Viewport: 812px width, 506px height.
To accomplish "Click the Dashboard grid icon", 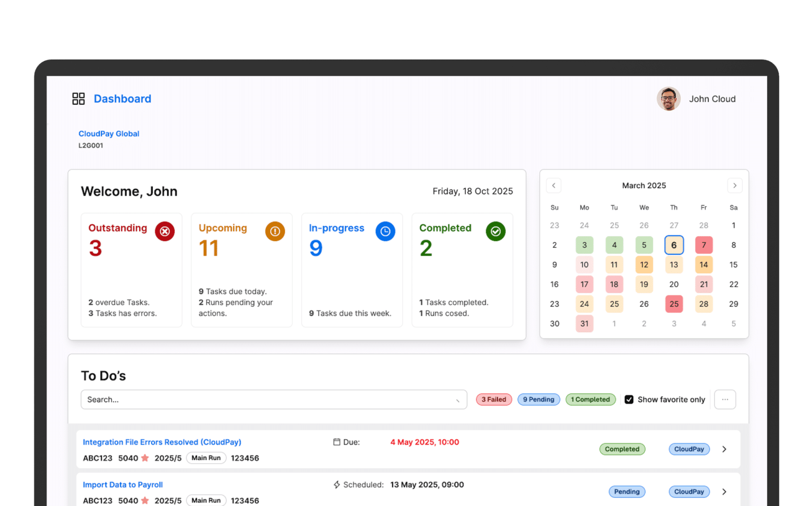I will click(78, 98).
